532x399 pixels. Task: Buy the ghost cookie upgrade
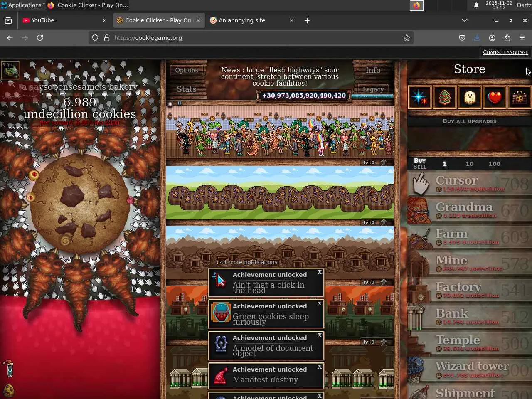[x=470, y=97]
